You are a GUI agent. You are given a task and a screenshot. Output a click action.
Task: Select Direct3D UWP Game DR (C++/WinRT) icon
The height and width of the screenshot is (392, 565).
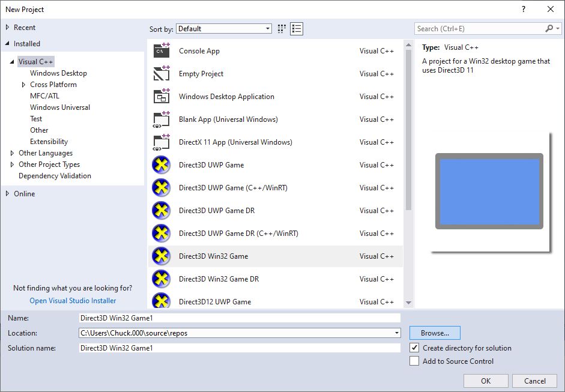[161, 233]
